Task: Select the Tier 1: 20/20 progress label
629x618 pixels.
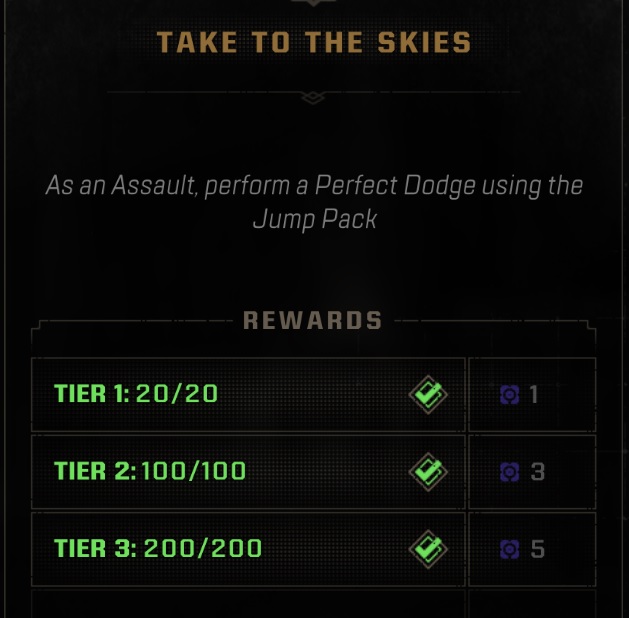Action: [x=136, y=393]
